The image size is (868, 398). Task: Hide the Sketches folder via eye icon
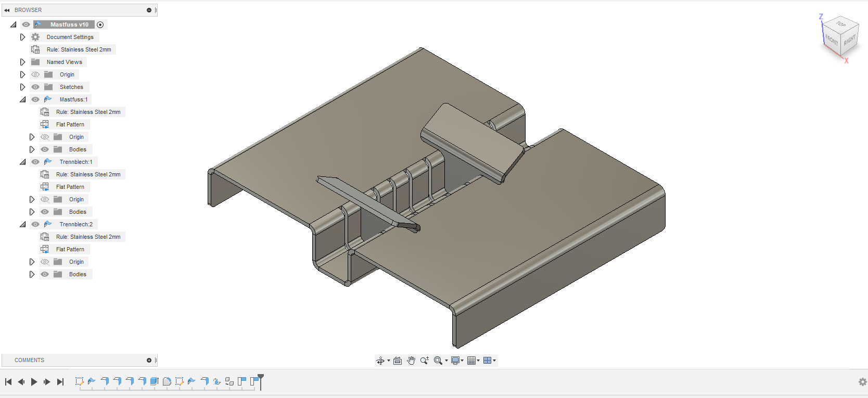[35, 87]
